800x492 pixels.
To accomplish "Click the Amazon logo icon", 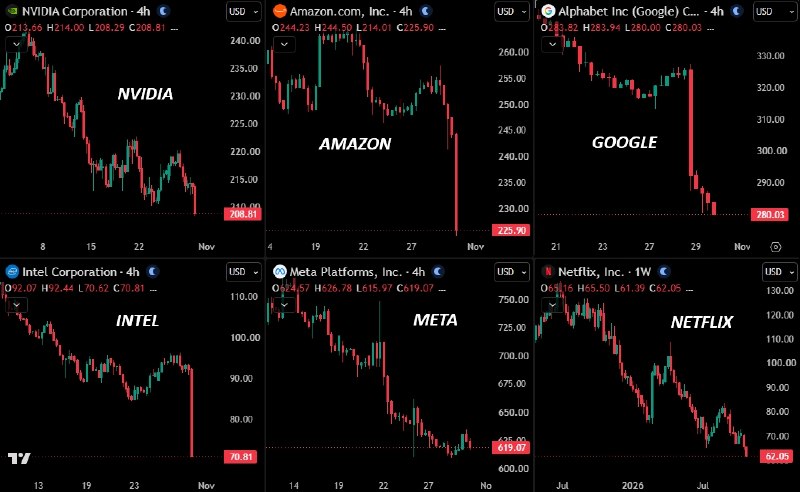I will tap(280, 11).
